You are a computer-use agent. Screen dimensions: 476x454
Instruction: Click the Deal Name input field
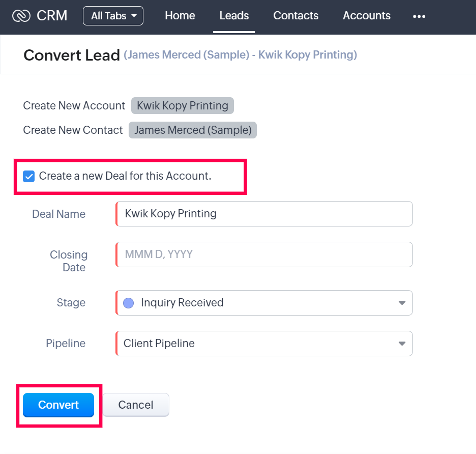coord(264,214)
